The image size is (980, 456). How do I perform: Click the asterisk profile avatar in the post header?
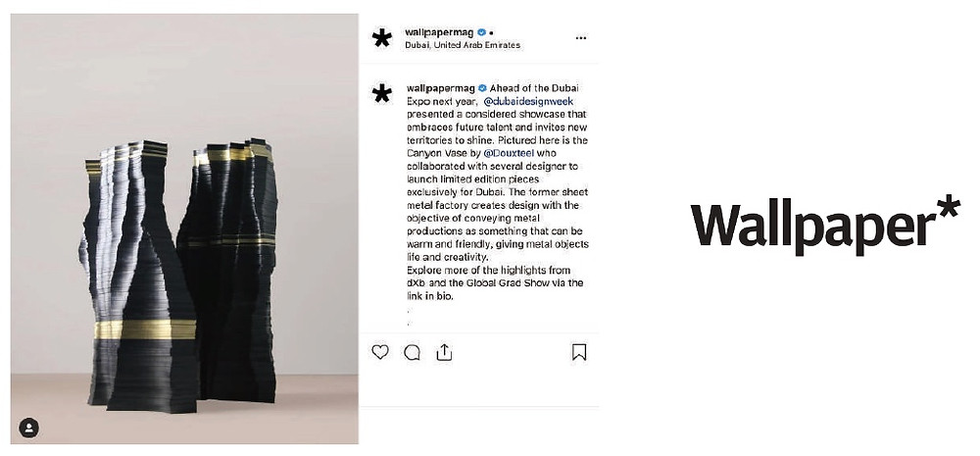tap(381, 38)
